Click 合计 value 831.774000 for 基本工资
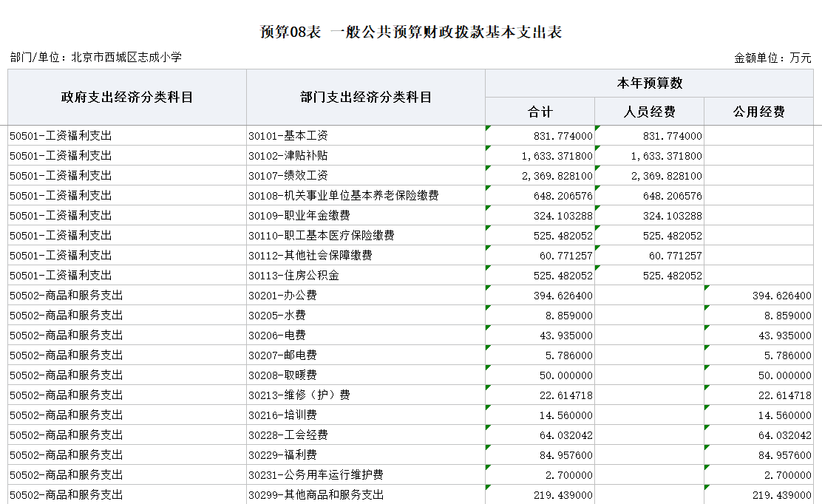This screenshot has height=504, width=822. pos(540,136)
